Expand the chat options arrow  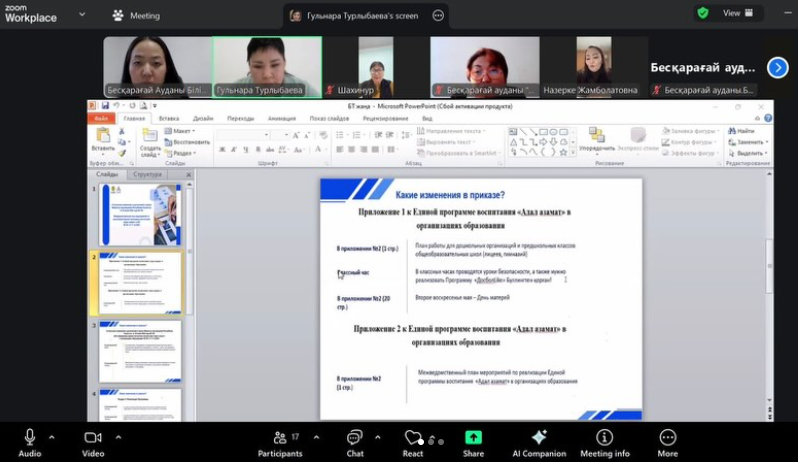[x=377, y=437]
